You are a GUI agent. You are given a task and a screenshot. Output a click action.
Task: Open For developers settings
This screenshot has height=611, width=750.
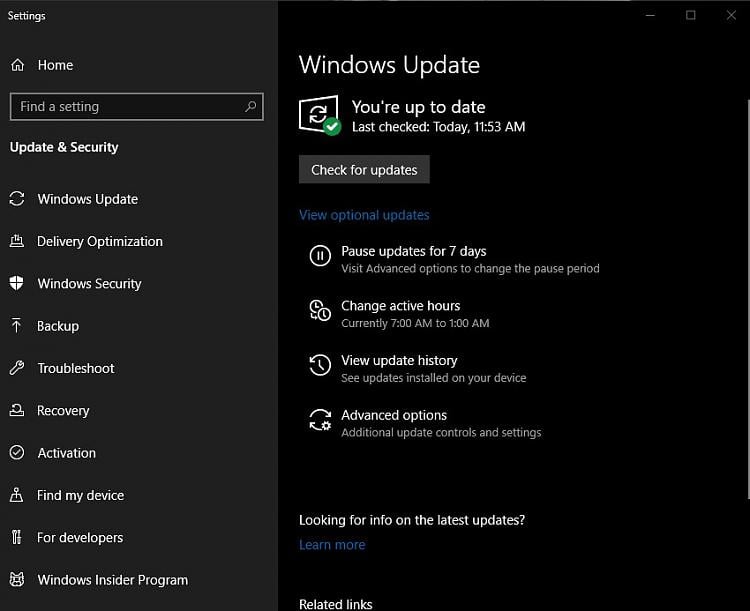[80, 537]
